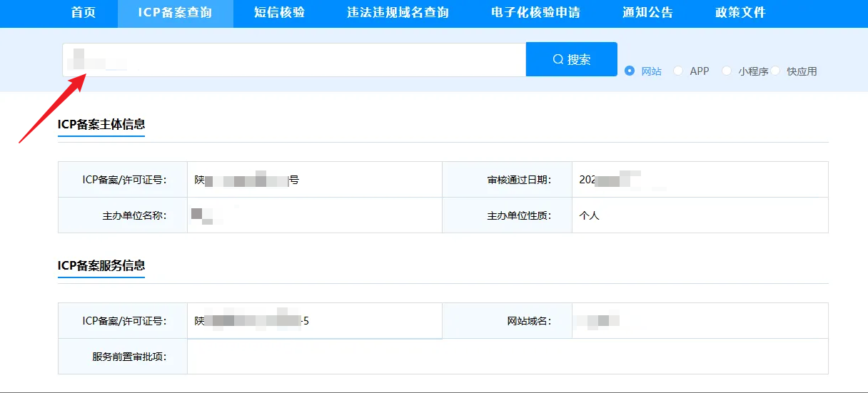Open the ICP备案查询 tab

pyautogui.click(x=175, y=13)
